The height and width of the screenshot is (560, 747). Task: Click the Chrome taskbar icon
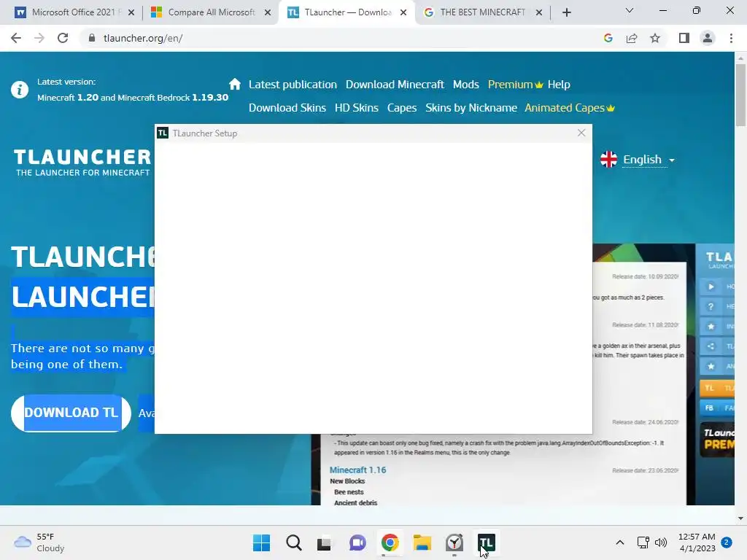390,542
